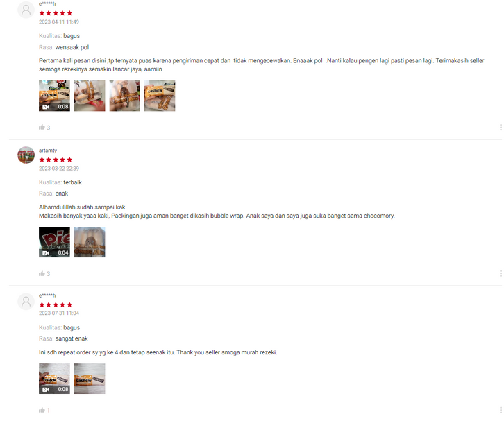The width and height of the screenshot is (504, 421).
Task: Open second photo in first review
Action: [x=90, y=96]
